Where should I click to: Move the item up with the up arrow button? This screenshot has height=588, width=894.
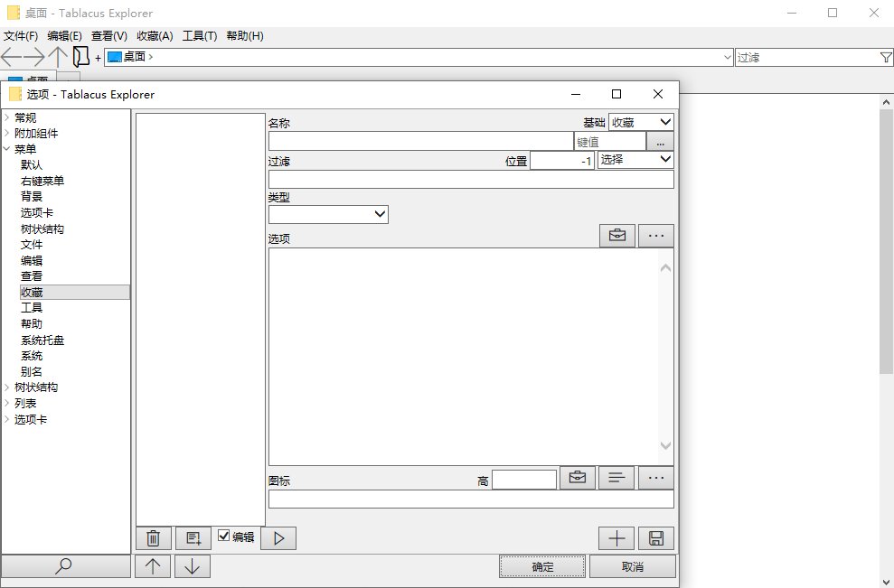point(153,566)
